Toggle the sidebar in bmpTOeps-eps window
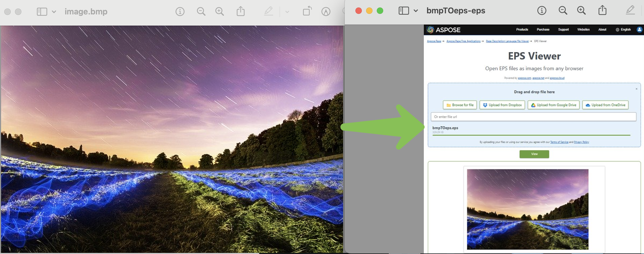The width and height of the screenshot is (644, 254). click(x=404, y=11)
